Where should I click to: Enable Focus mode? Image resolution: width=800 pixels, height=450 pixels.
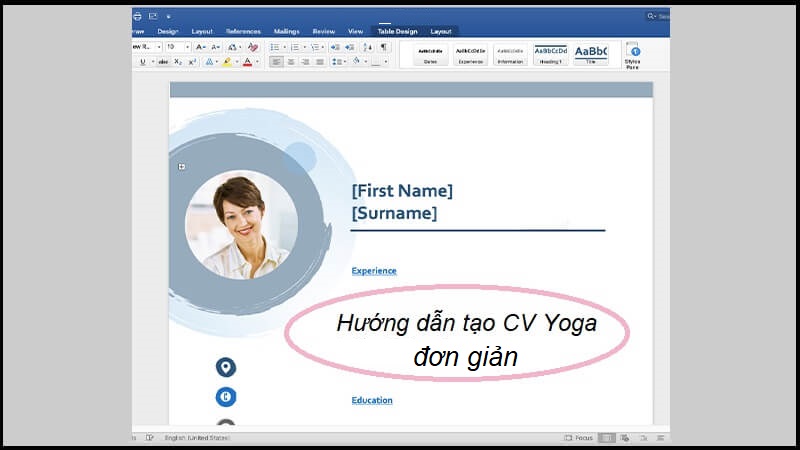click(579, 438)
